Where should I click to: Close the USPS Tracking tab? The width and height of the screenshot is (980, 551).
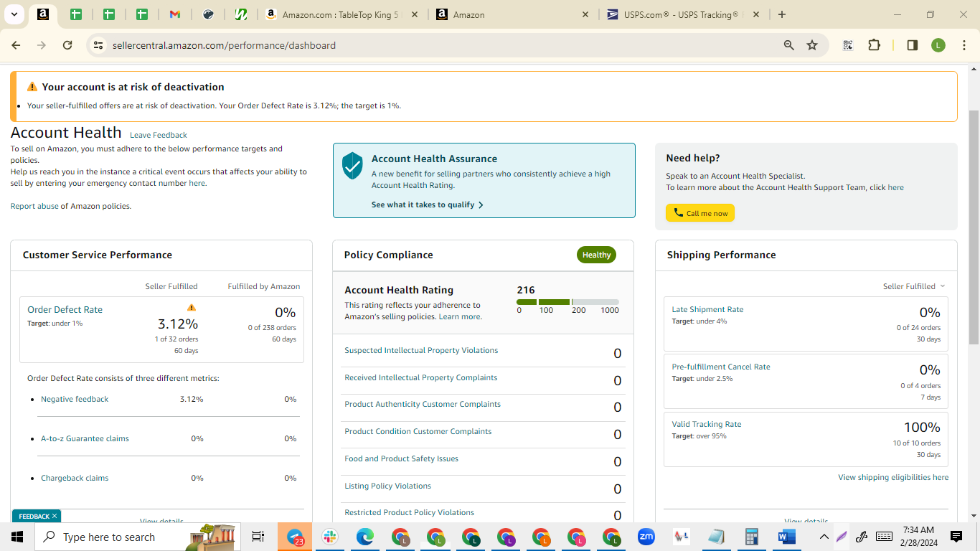pos(755,14)
